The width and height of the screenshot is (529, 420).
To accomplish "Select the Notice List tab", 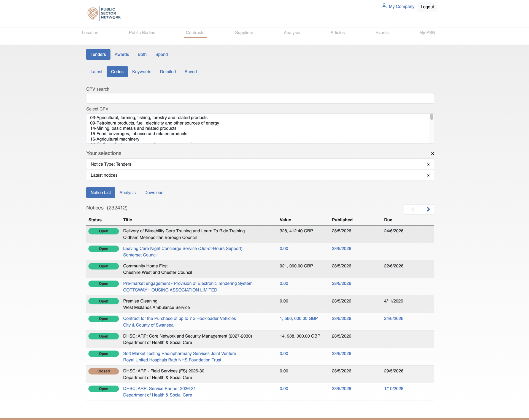I will 101,193.
